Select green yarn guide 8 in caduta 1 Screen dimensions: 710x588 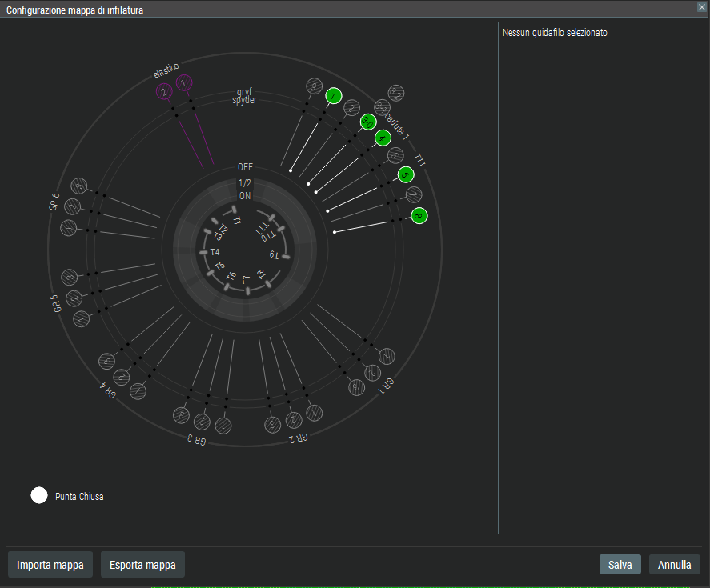click(419, 216)
